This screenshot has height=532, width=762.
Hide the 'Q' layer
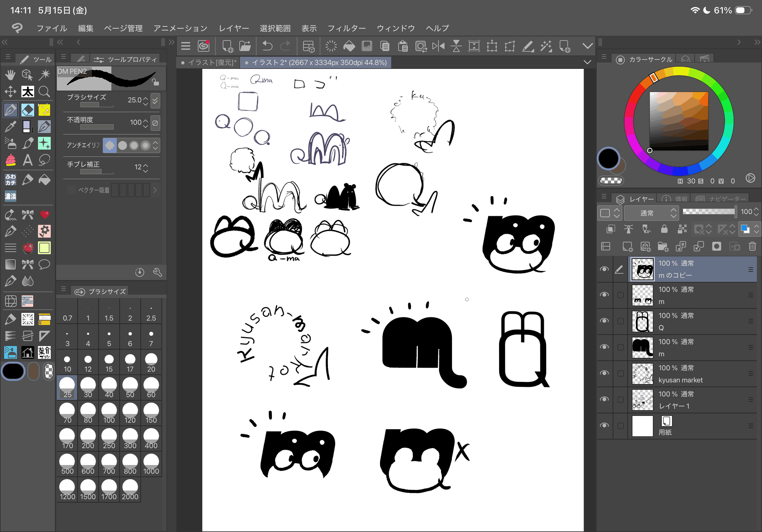click(x=604, y=321)
